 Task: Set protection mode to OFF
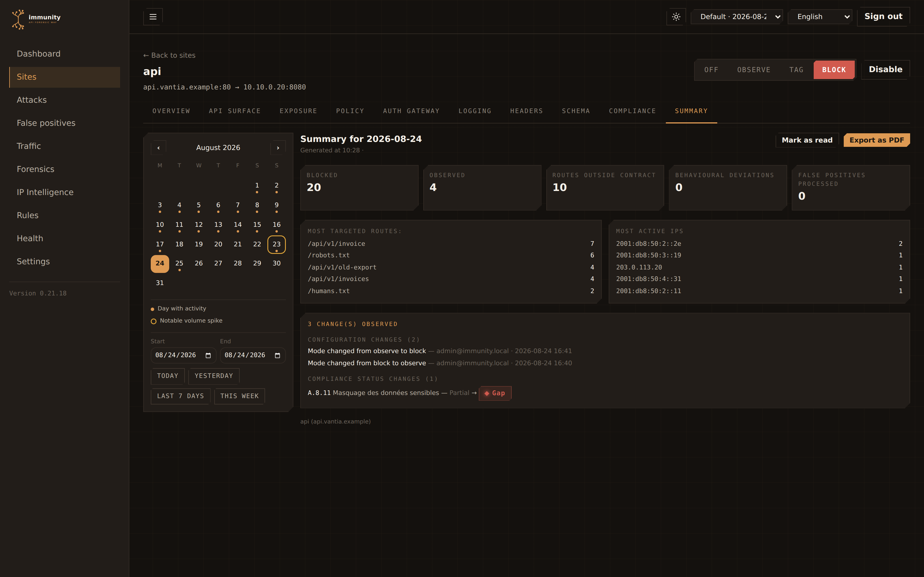coord(711,70)
